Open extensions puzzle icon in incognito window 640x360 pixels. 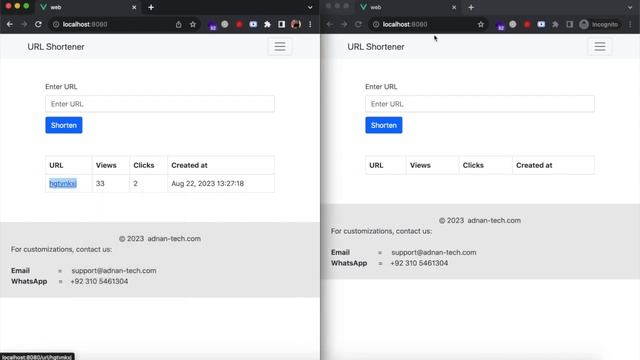point(555,24)
